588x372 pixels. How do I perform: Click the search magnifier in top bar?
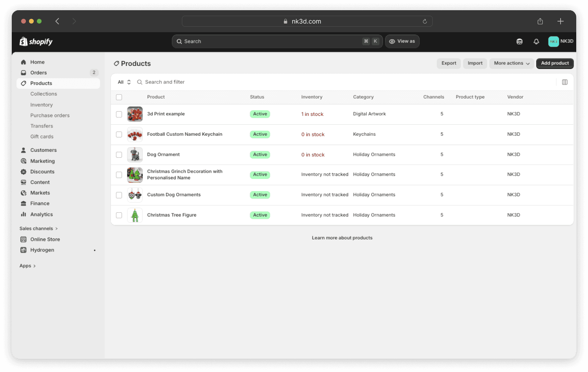(179, 41)
